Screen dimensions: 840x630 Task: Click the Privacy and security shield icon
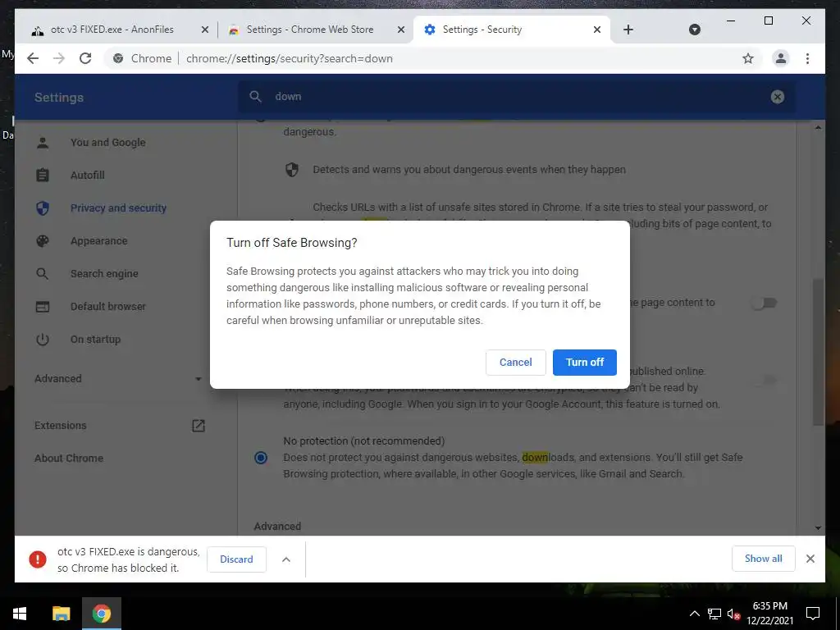43,208
